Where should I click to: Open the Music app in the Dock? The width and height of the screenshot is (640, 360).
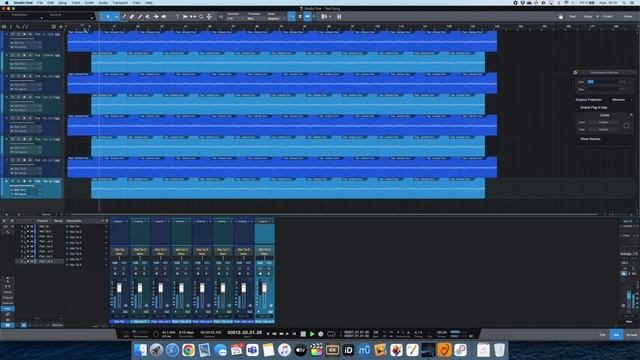[x=284, y=350]
